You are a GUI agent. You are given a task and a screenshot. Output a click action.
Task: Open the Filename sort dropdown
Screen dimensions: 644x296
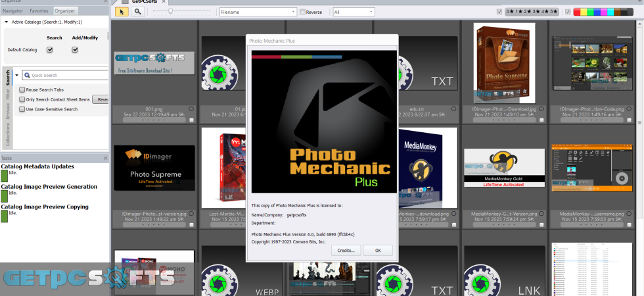[x=258, y=12]
